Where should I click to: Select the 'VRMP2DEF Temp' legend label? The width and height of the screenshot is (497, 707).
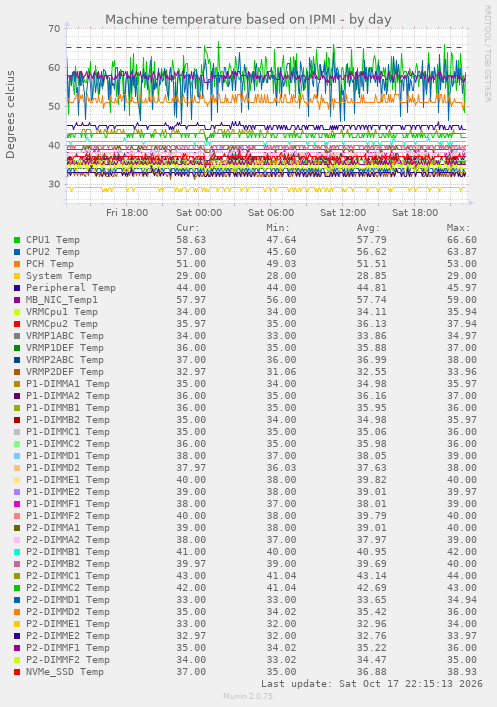[x=65, y=372]
